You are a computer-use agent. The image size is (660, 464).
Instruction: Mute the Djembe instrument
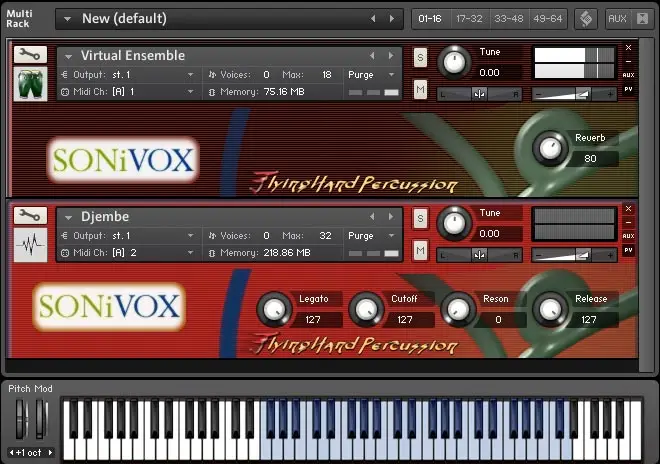(x=420, y=251)
